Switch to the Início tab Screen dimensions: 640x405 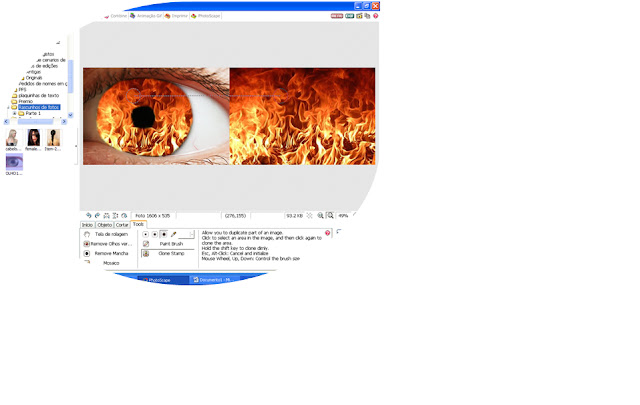[87, 225]
